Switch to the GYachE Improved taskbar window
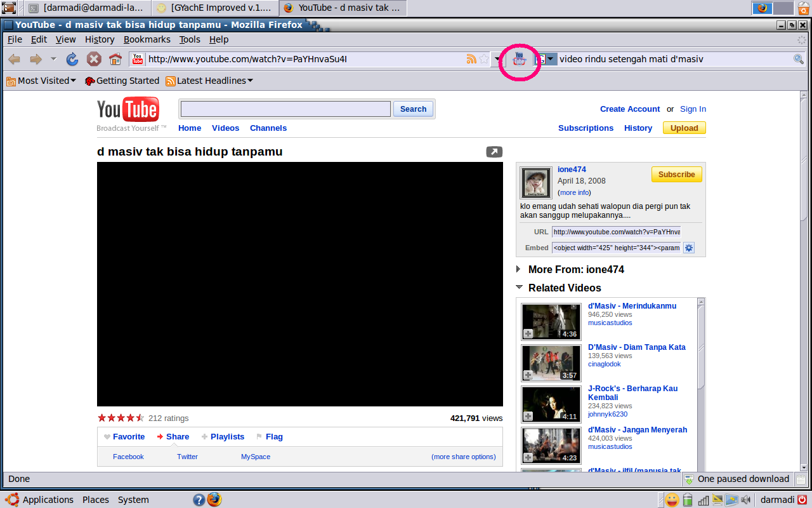 point(214,8)
